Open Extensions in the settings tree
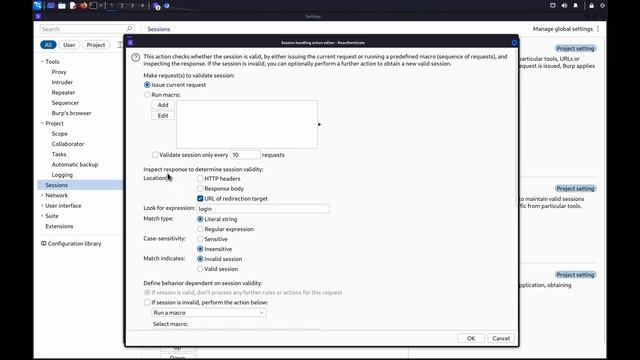 click(x=59, y=226)
